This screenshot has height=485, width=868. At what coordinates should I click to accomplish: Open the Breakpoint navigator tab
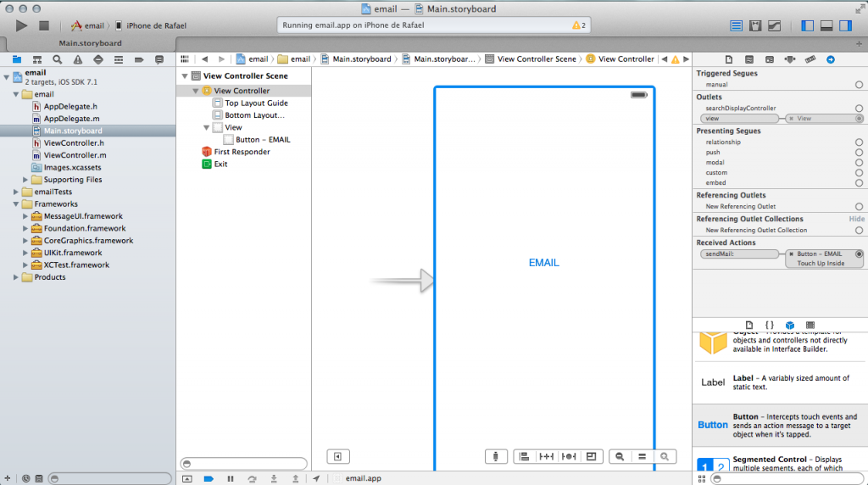[x=139, y=59]
